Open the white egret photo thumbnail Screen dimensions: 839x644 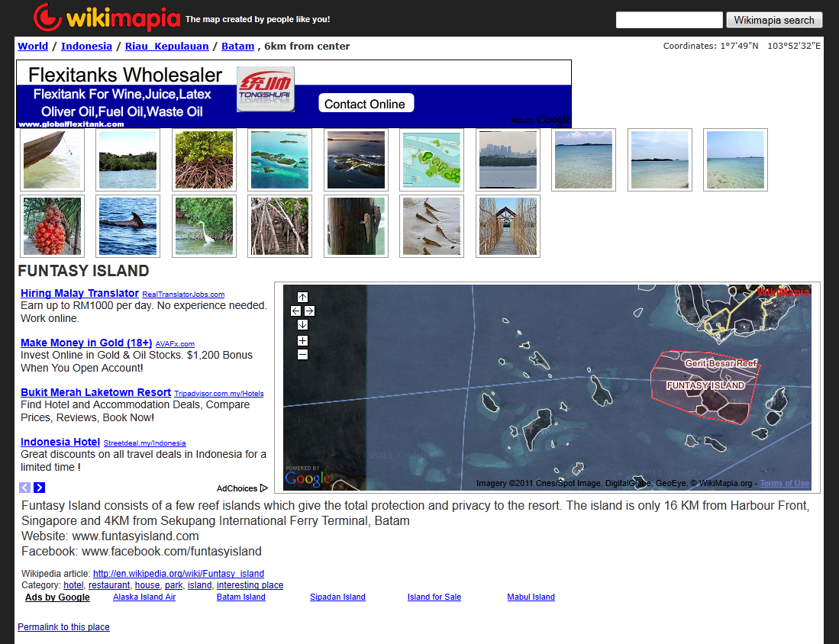point(204,226)
